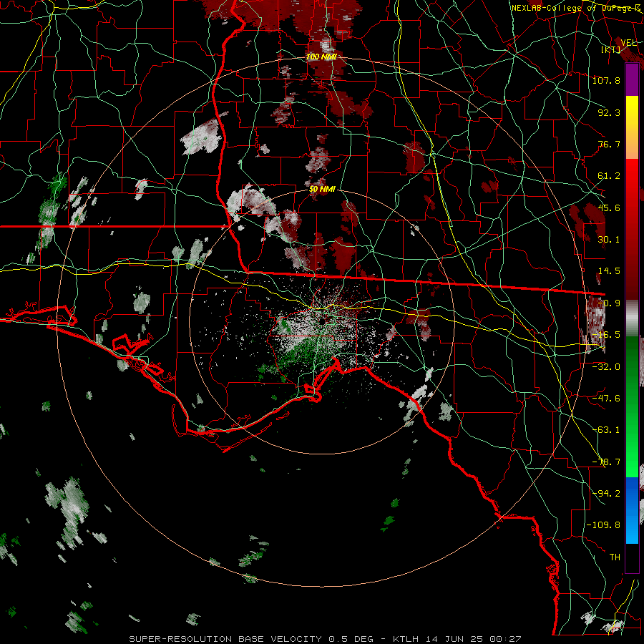The image size is (644, 644).
Task: Select the 92.3 velocity scale value
Action: point(609,112)
